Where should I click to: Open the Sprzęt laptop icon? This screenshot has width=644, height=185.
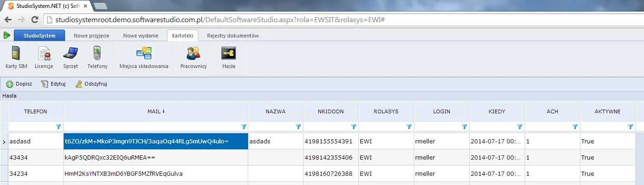(x=71, y=57)
